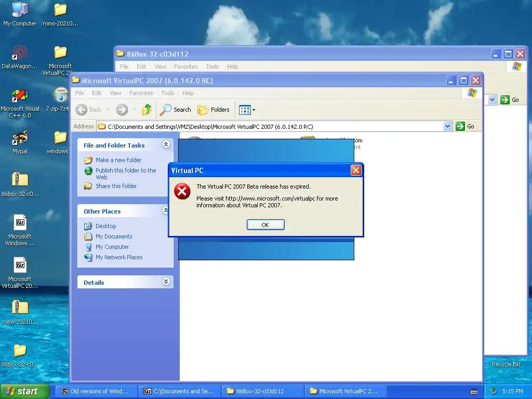The width and height of the screenshot is (532, 399).
Task: Select Mypal browser icon
Action: 20,142
